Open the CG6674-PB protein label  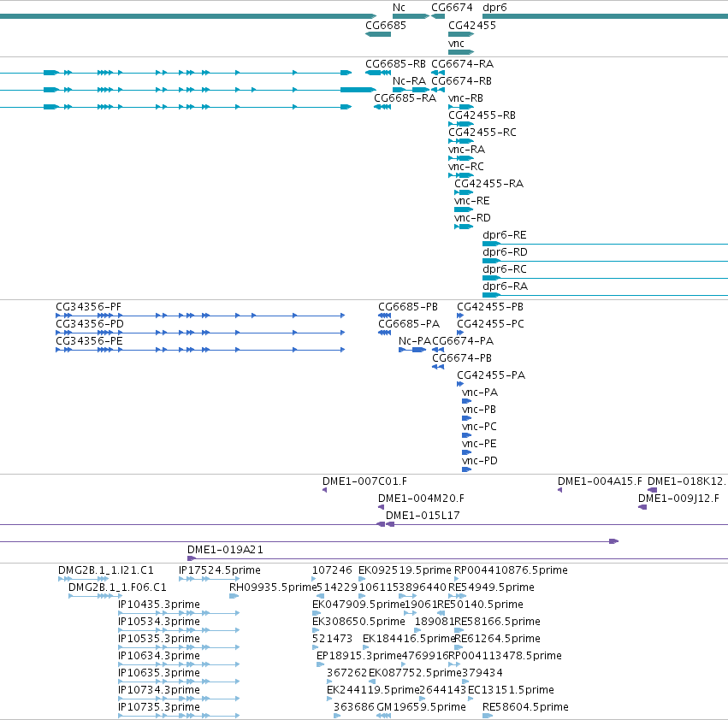461,358
